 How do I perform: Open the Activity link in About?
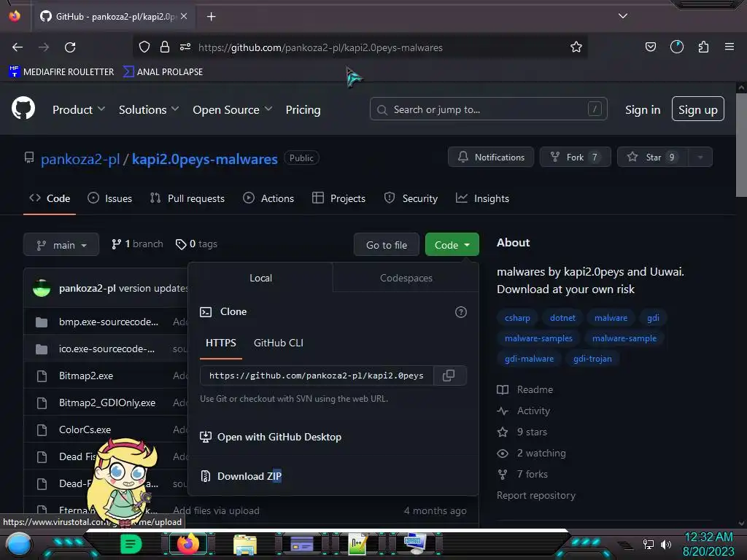coord(524,411)
